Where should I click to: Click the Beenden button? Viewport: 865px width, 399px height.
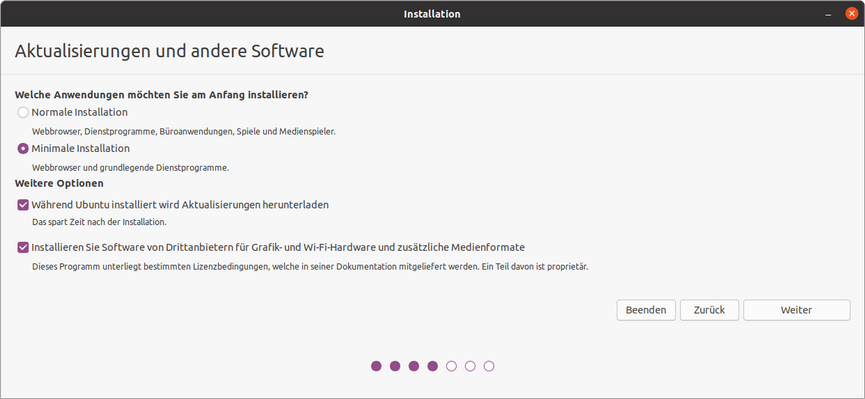(x=645, y=310)
